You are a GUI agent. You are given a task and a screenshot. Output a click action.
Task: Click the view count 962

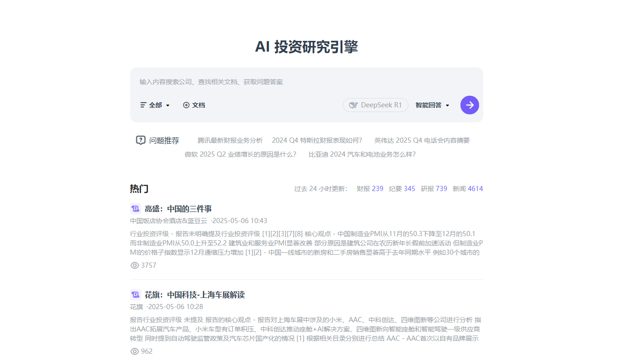(x=147, y=351)
